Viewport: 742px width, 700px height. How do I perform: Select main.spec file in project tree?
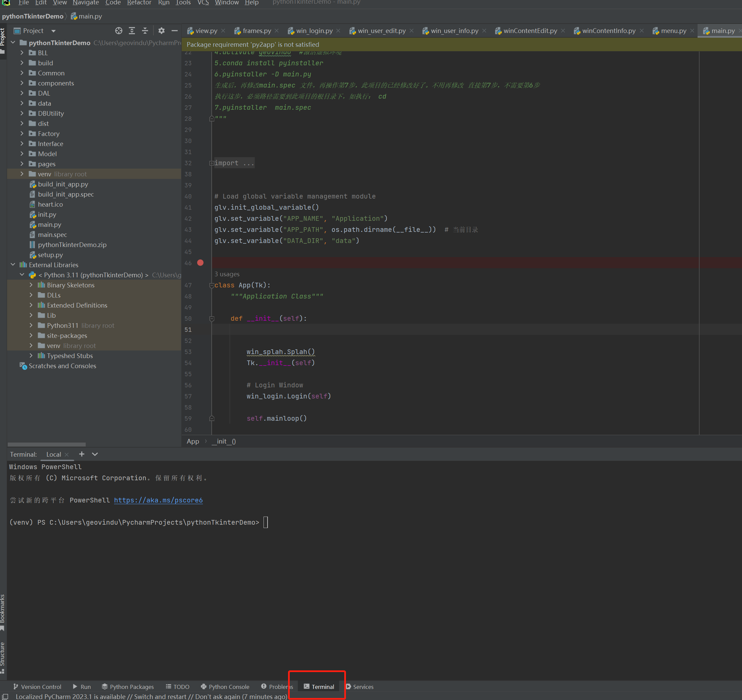(x=52, y=235)
